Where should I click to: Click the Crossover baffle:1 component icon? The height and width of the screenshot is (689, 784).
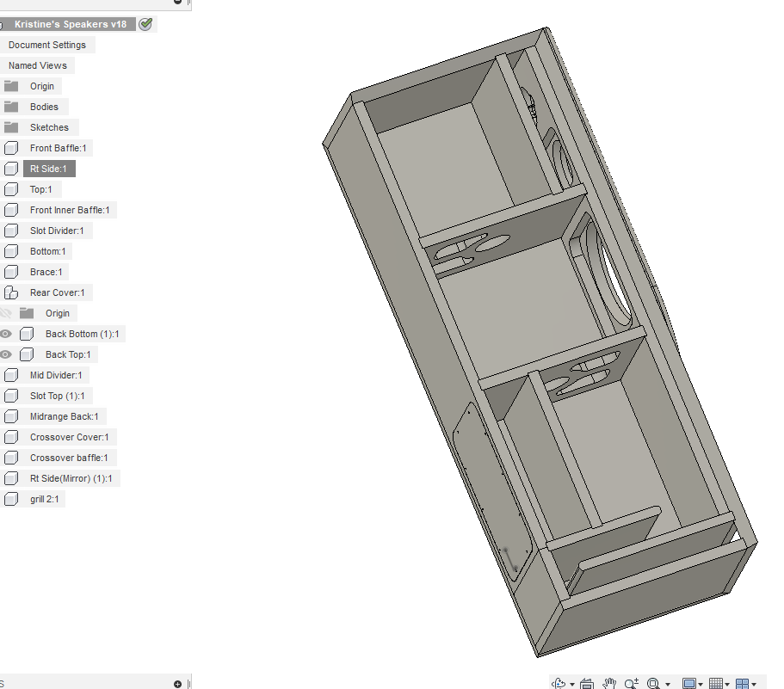(11, 458)
